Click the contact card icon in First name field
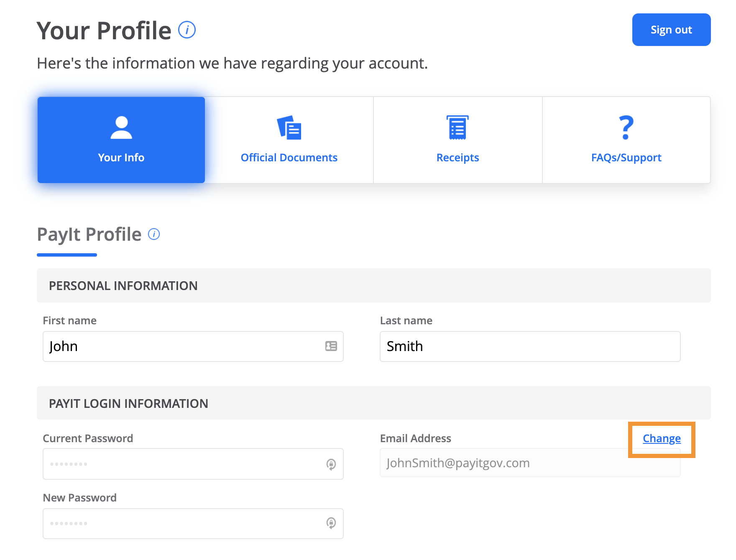The width and height of the screenshot is (736, 560). [330, 346]
